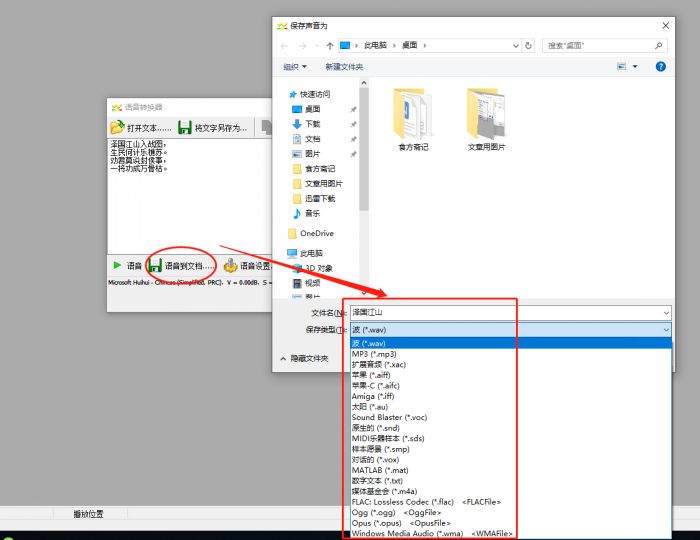Open 组织 menu in save dialog

tap(295, 66)
